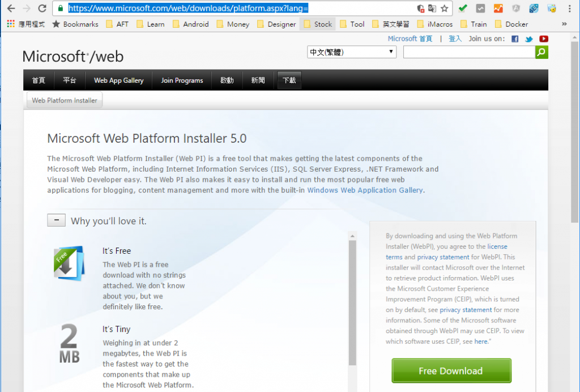Open the Join Programs nav item
Viewport: 580px width, 392px height.
(182, 80)
